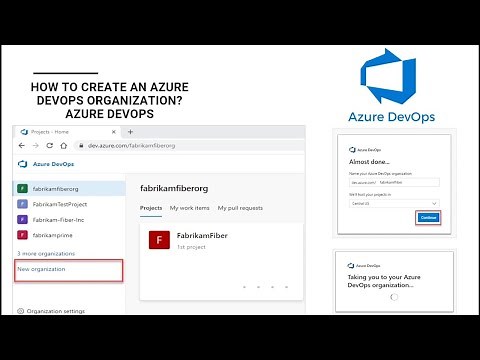Open a new browser tab with the plus icon
Screen dimensions: 480x360
pos(130,132)
